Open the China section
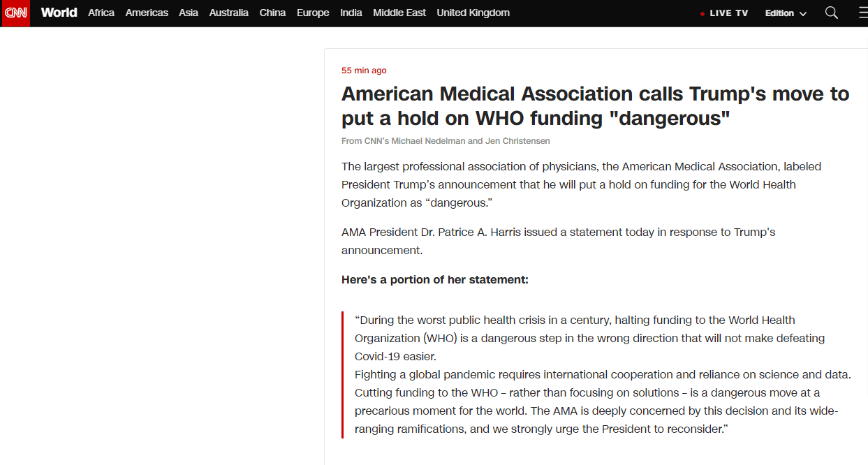 click(x=272, y=13)
